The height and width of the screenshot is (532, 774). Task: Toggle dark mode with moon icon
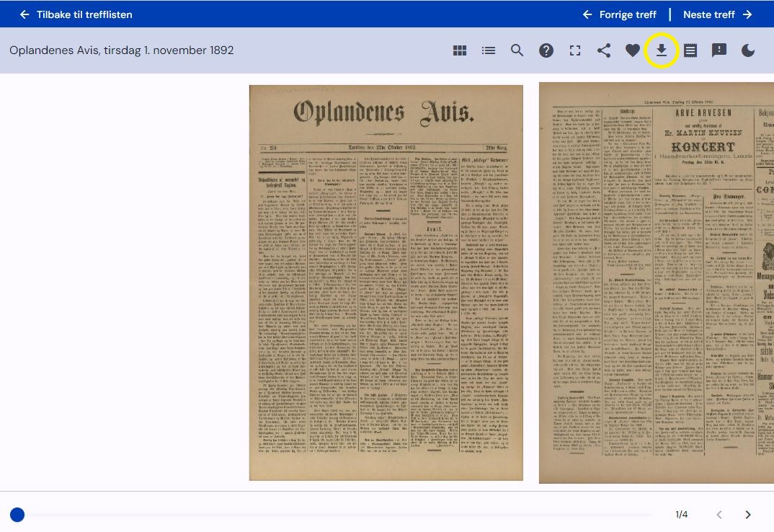pyautogui.click(x=748, y=50)
